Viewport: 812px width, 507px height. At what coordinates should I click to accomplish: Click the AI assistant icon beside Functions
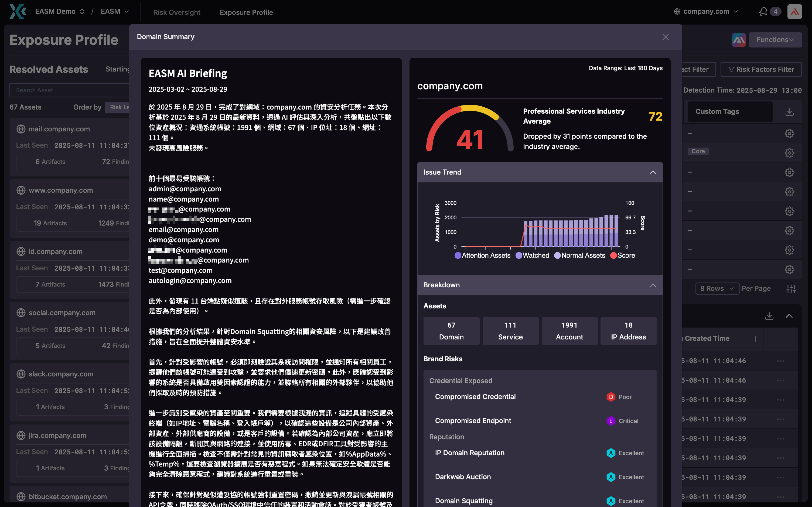[x=739, y=40]
